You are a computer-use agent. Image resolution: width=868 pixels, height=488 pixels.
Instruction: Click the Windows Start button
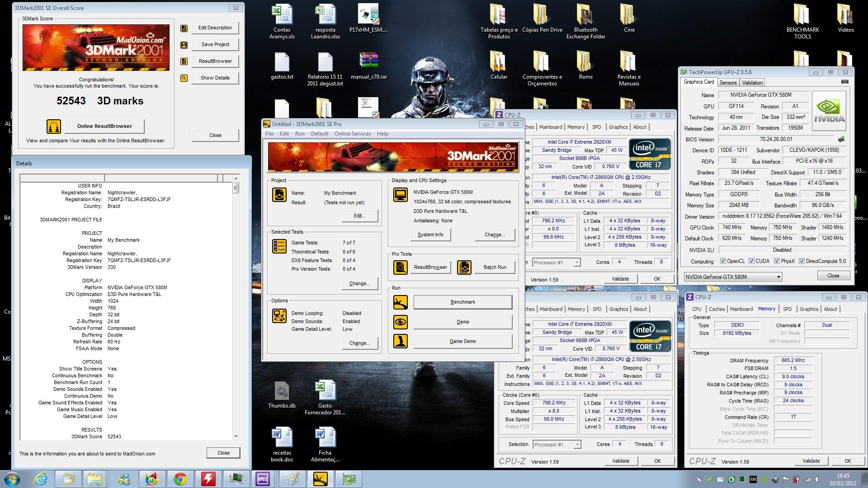pyautogui.click(x=11, y=479)
